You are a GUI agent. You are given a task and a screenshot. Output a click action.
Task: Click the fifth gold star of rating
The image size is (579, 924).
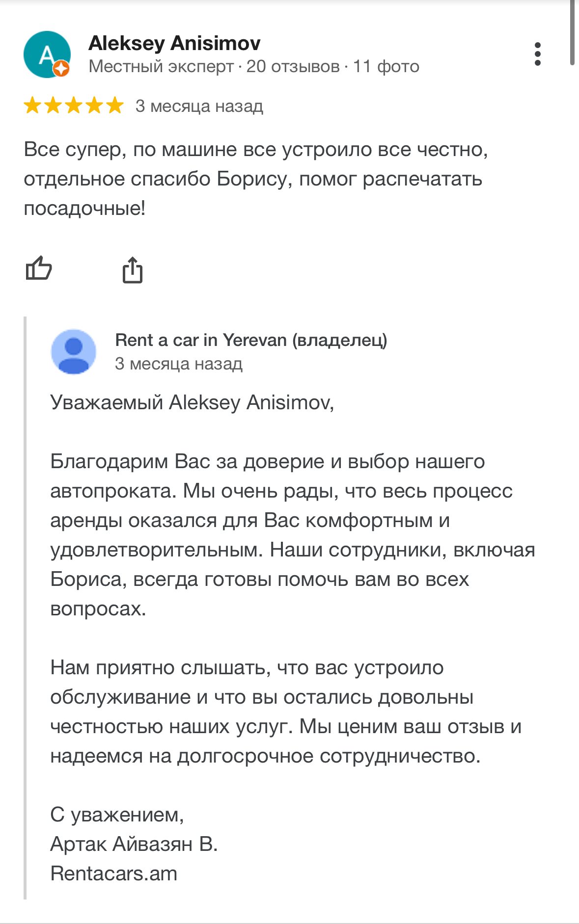(115, 106)
